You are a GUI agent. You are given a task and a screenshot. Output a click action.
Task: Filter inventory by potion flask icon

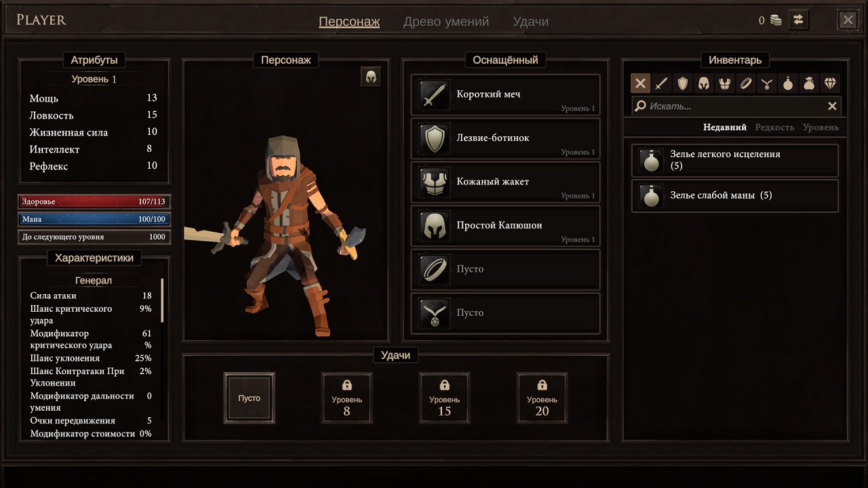click(788, 83)
